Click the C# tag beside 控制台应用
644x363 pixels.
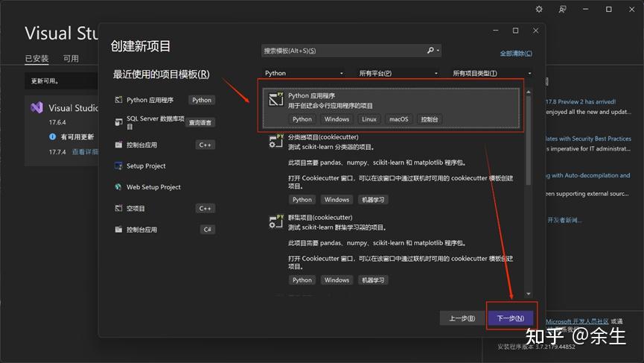pos(208,230)
